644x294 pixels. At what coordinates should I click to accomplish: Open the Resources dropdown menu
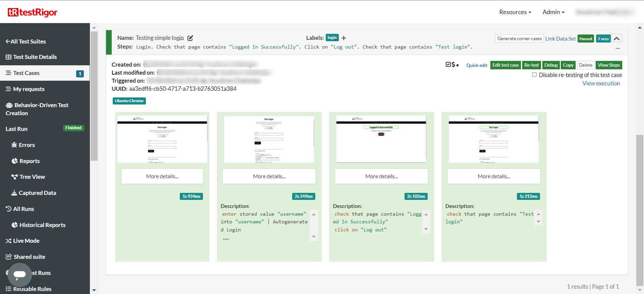point(515,12)
